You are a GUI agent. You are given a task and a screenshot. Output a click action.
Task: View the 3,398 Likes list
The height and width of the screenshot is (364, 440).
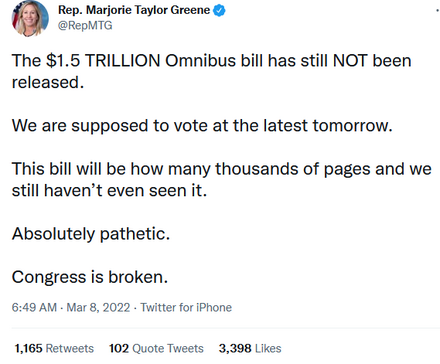tap(250, 348)
